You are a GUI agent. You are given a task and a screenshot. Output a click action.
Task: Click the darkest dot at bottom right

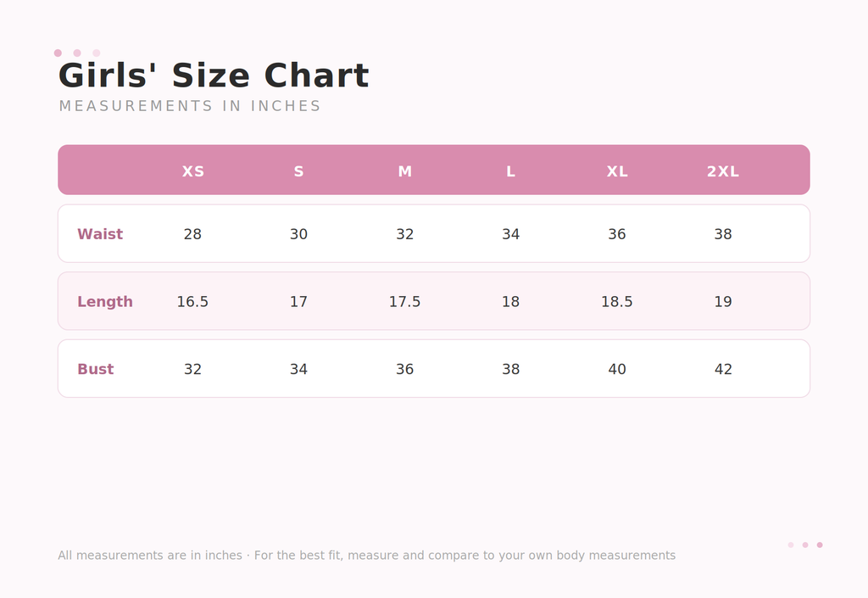pyautogui.click(x=820, y=545)
